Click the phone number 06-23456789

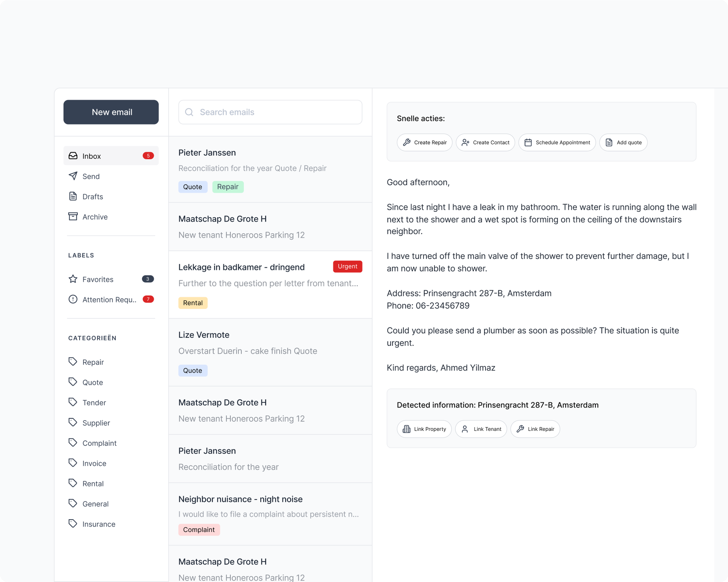click(442, 306)
